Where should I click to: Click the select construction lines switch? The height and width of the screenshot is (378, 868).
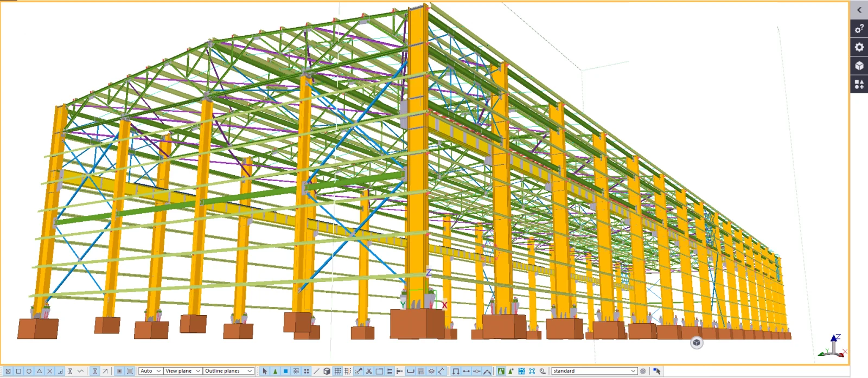[316, 371]
